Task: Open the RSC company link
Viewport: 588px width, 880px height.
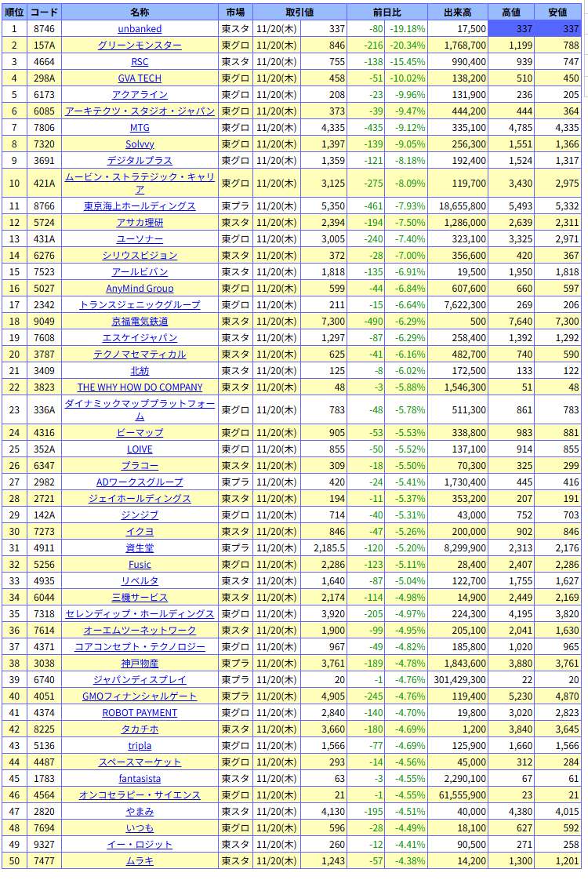Action: [140, 62]
